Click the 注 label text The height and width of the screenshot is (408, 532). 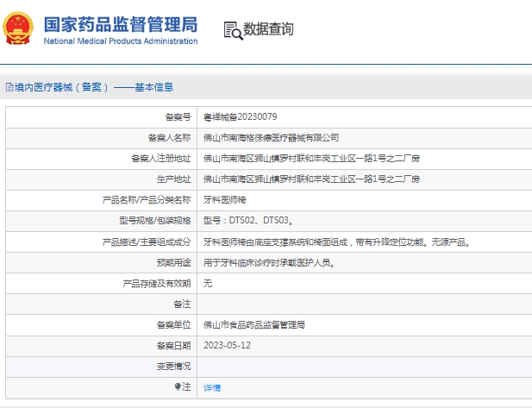(x=186, y=387)
